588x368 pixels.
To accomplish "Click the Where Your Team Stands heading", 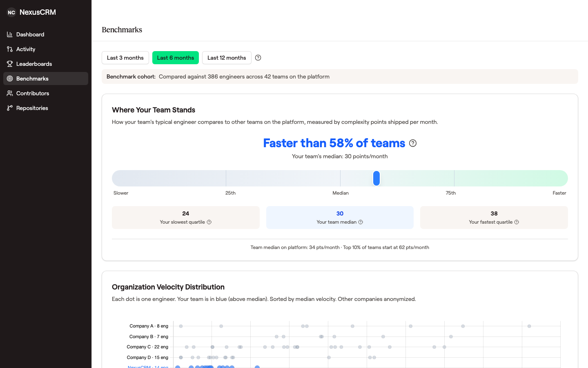I will [x=154, y=110].
